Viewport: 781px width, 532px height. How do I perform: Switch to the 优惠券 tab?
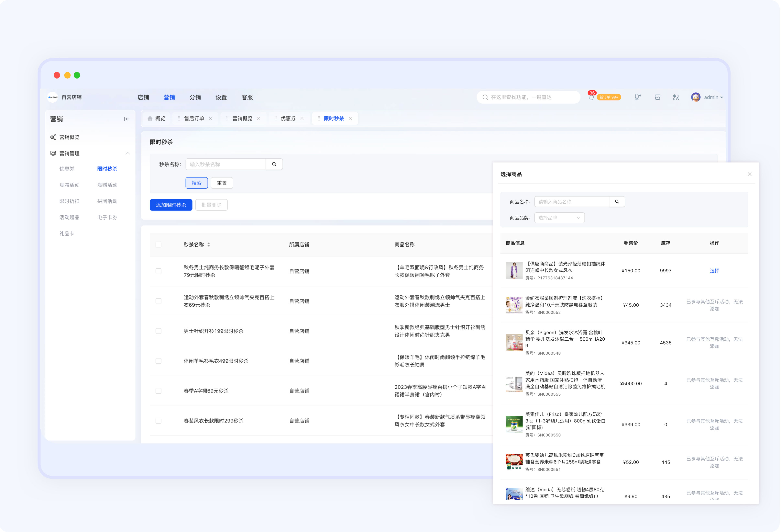pyautogui.click(x=288, y=118)
